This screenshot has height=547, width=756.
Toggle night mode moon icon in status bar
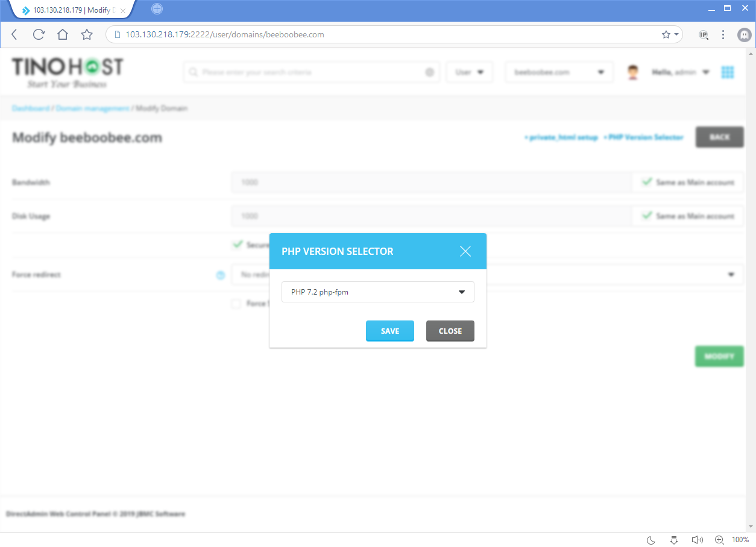point(651,540)
